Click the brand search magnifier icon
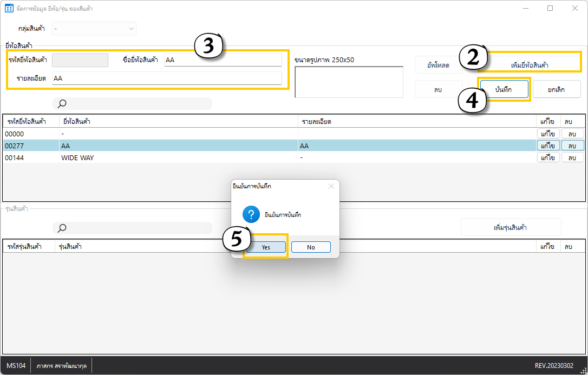 point(62,104)
